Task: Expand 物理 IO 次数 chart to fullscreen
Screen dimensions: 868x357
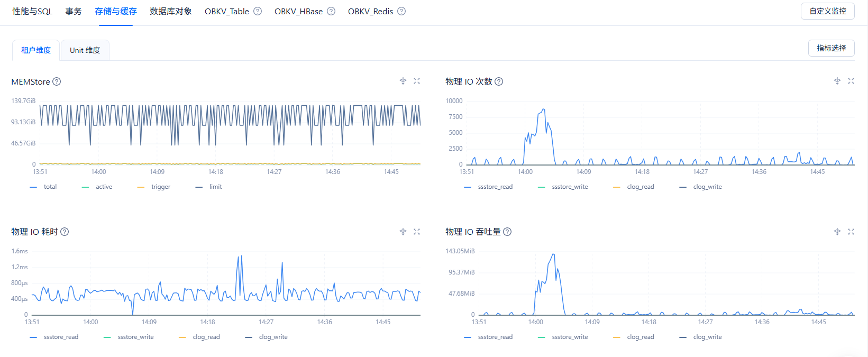Action: [851, 81]
